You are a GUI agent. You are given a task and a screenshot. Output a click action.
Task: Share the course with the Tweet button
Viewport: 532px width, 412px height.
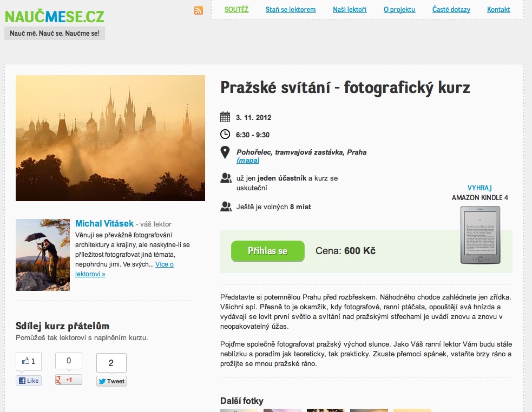click(x=111, y=381)
